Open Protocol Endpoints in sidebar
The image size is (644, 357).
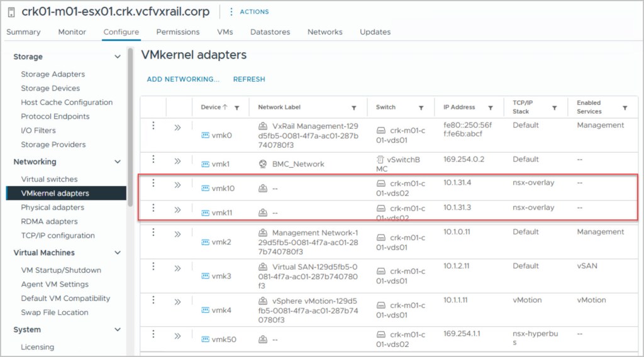tap(55, 116)
